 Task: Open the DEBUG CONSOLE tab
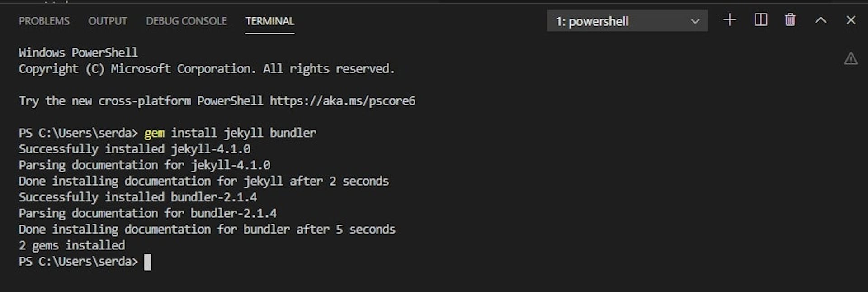(186, 21)
